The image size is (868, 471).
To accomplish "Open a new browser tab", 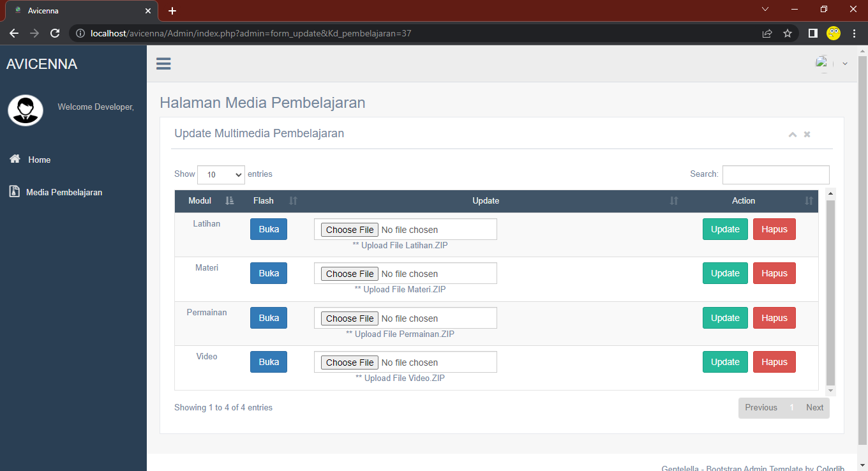I will 172,10.
